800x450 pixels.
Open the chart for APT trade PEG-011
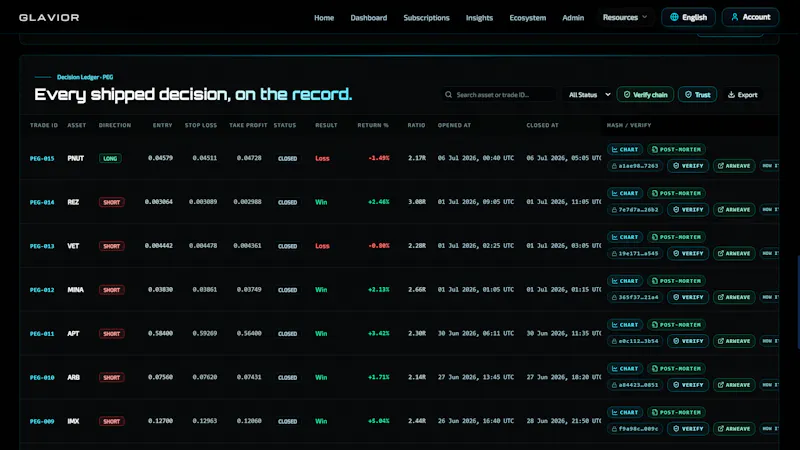[x=624, y=325]
